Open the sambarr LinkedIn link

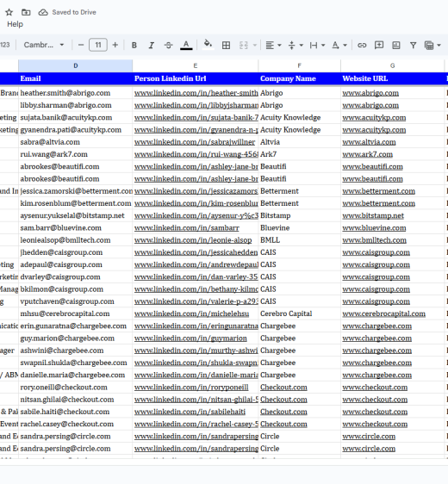pyautogui.click(x=186, y=228)
